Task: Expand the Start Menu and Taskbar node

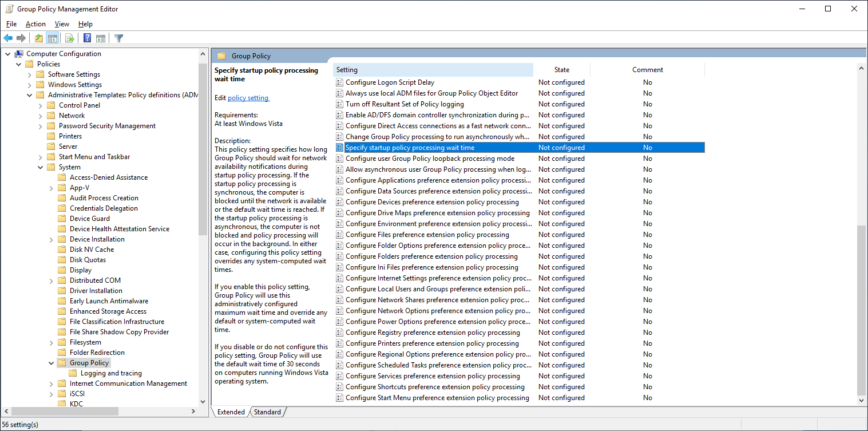Action: pos(41,157)
